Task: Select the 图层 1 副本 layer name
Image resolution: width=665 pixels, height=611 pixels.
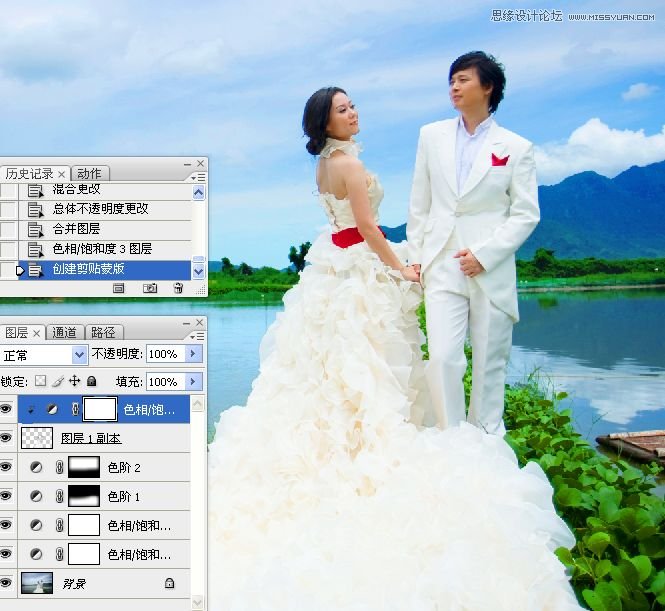Action: [x=91, y=438]
